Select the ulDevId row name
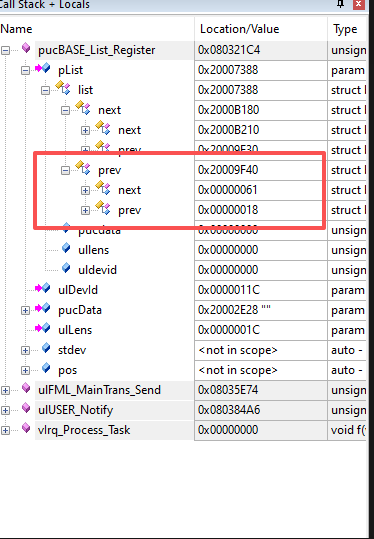 tap(78, 290)
